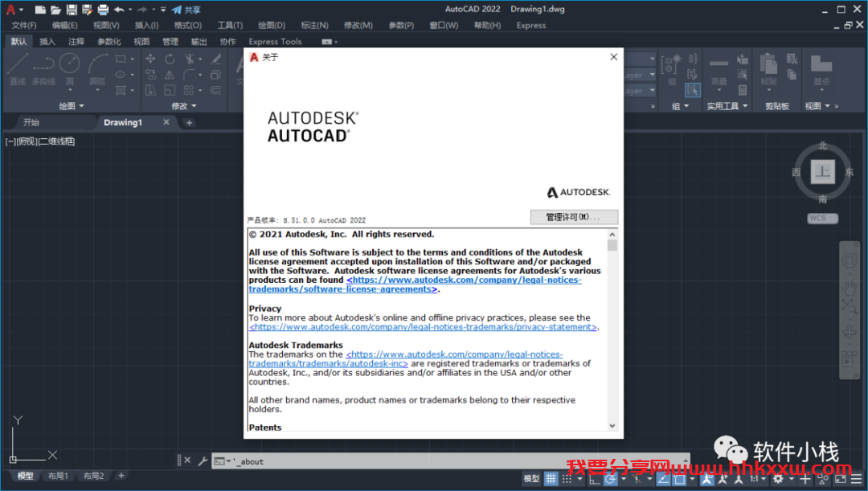Select the Mirror tool in Modify panel
The width and height of the screenshot is (868, 491).
170,75
